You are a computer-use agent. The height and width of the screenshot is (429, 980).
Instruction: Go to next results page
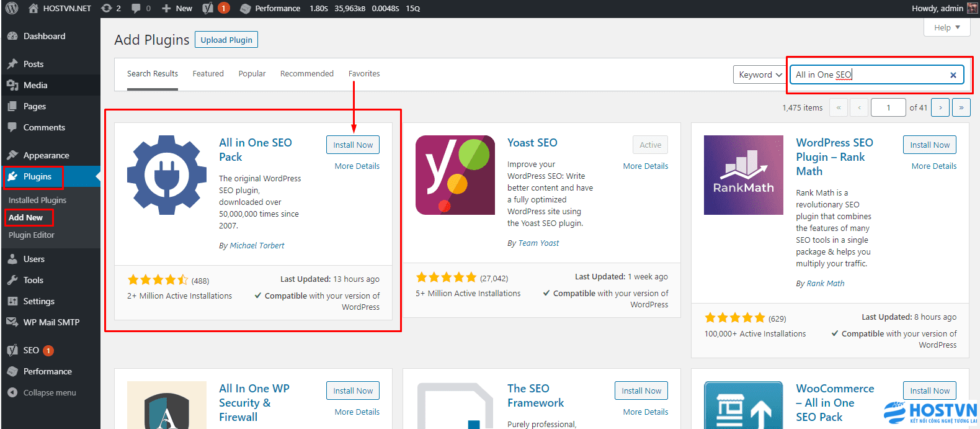(940, 107)
